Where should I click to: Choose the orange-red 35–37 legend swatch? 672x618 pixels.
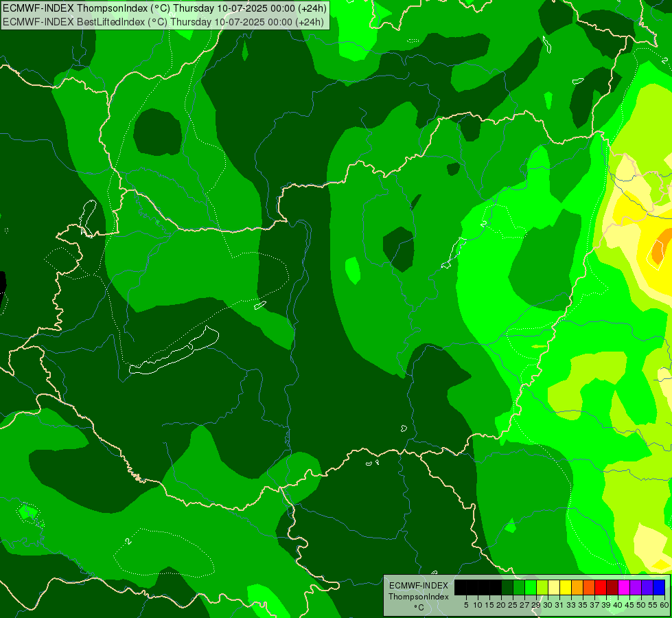(589, 587)
